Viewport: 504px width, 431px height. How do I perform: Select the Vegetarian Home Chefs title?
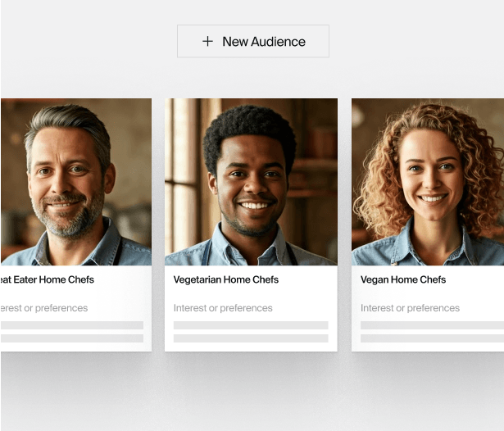[x=226, y=279]
